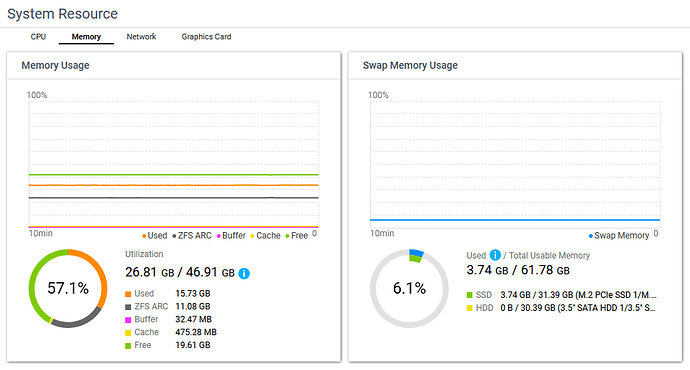Switch to the CPU tab

[38, 37]
